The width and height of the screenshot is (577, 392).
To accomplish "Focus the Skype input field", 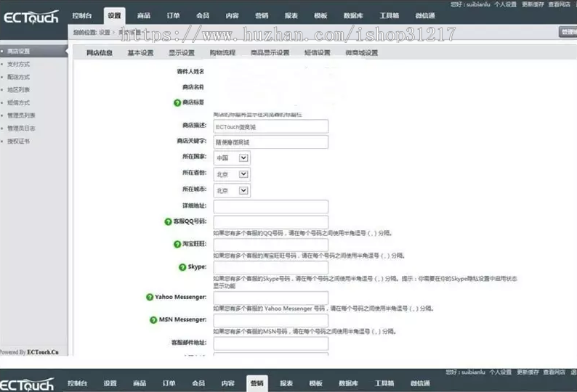I will (271, 268).
